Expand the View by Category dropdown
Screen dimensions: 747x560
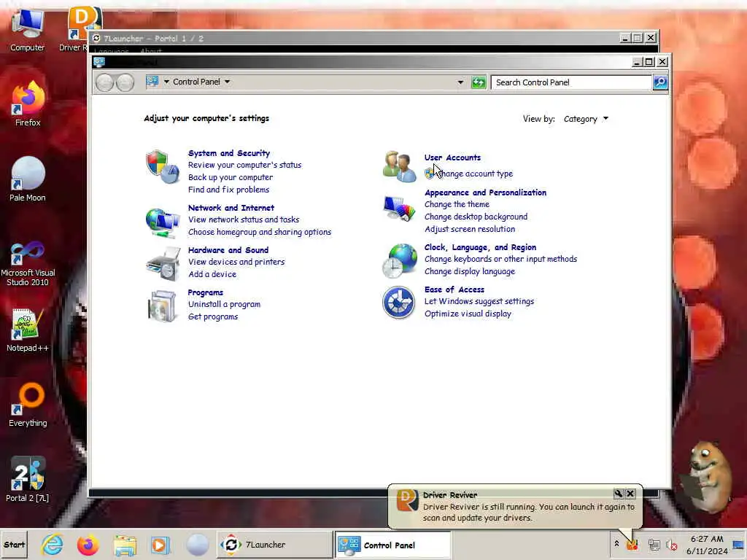click(586, 119)
